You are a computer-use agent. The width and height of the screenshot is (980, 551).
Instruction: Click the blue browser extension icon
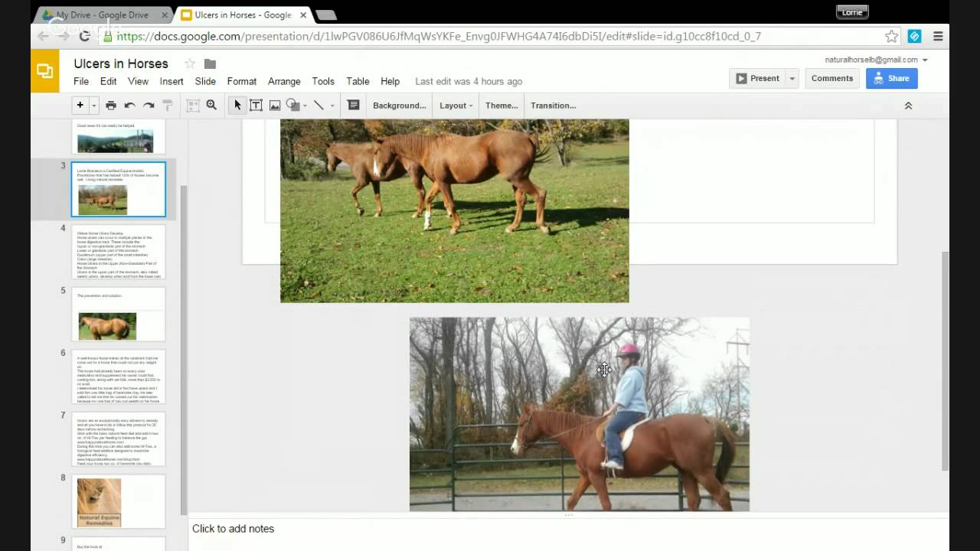click(x=914, y=36)
